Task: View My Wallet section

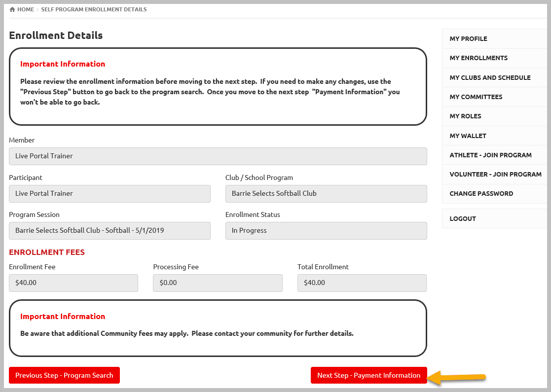Action: point(468,136)
